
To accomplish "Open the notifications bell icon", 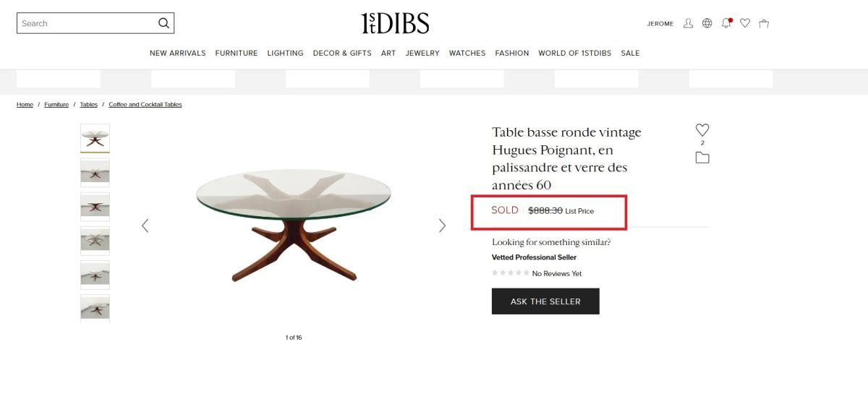I will click(x=726, y=23).
